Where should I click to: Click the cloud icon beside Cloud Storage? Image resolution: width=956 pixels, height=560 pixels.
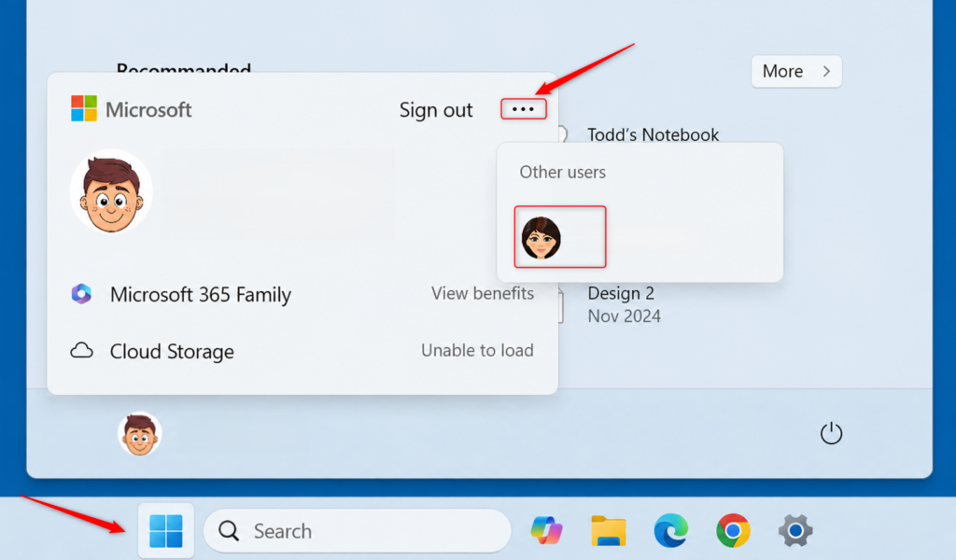(82, 350)
